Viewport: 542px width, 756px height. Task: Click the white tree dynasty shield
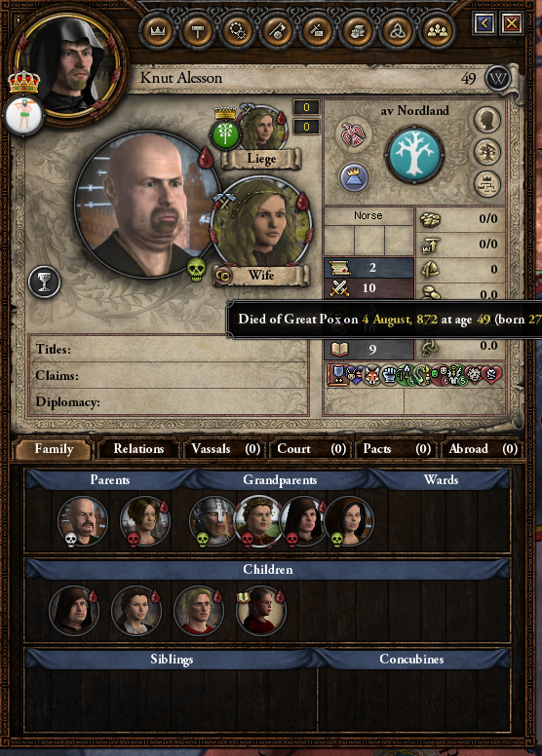pyautogui.click(x=414, y=155)
